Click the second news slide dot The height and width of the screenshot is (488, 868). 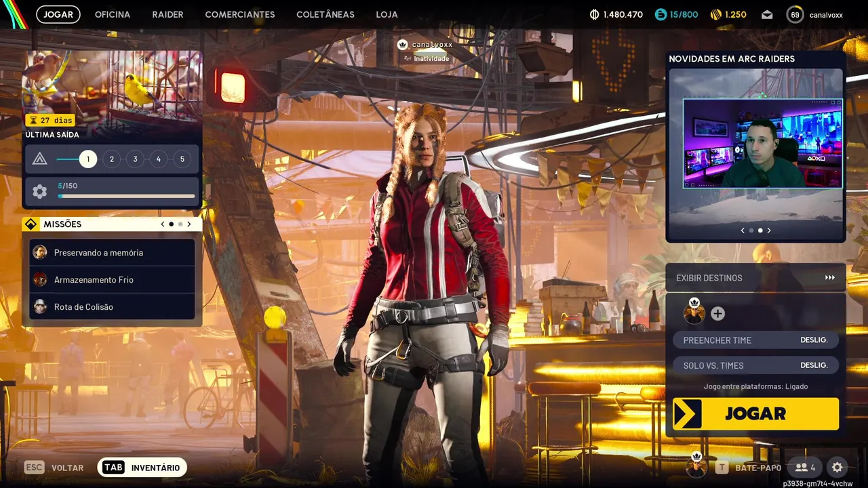click(759, 230)
